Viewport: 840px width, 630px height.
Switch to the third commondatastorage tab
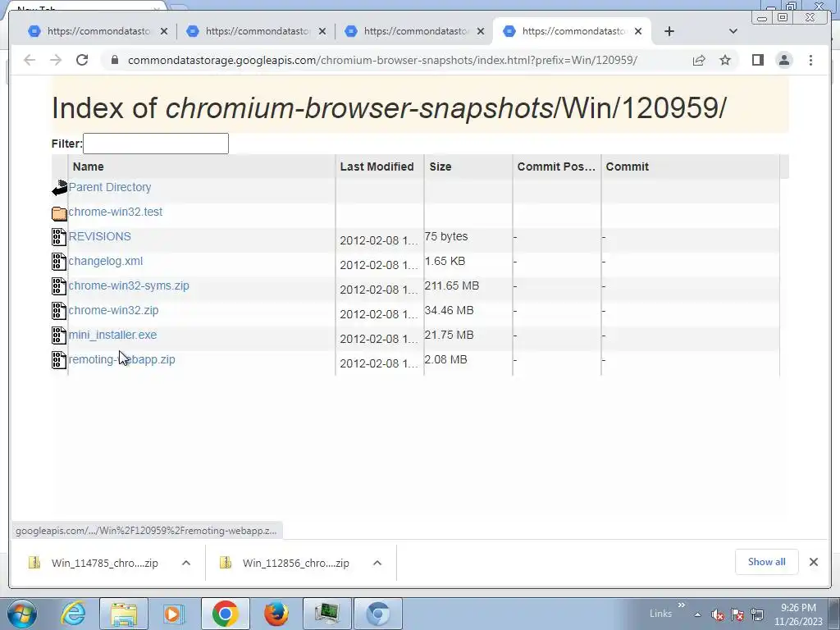pyautogui.click(x=416, y=32)
